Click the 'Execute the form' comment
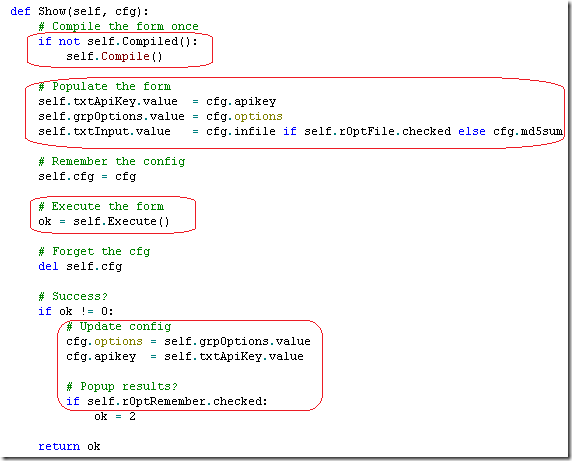Screen dimensions: 572x461 101,206
